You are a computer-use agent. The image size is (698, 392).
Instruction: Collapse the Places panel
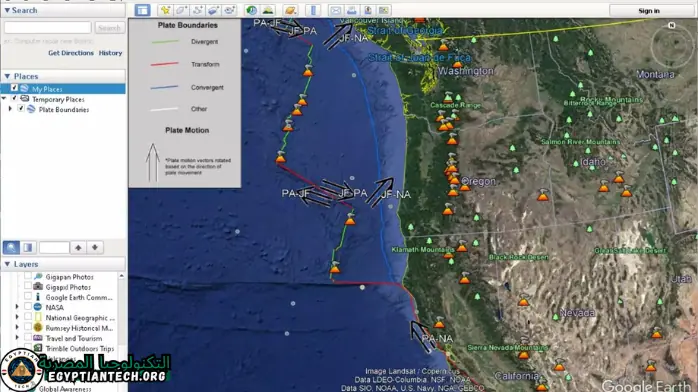tap(7, 77)
